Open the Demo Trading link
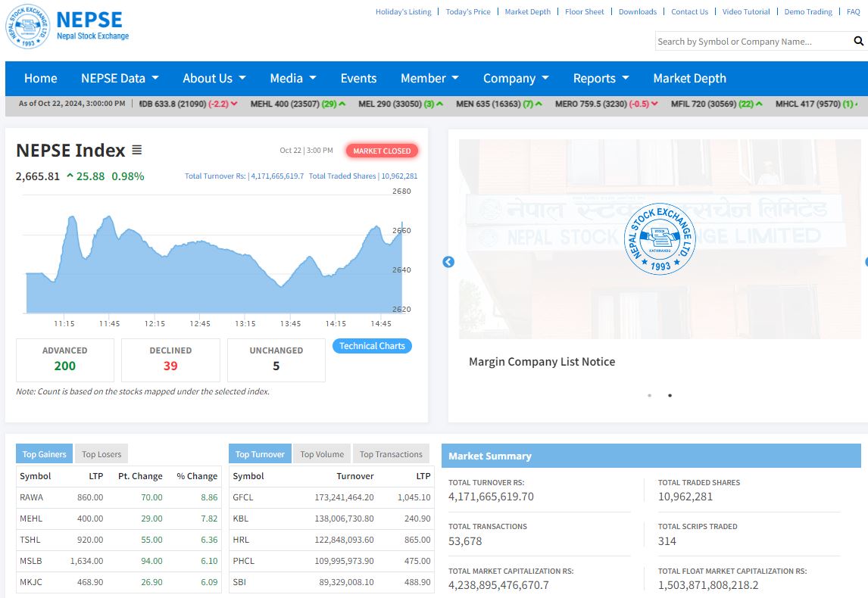 pyautogui.click(x=808, y=11)
